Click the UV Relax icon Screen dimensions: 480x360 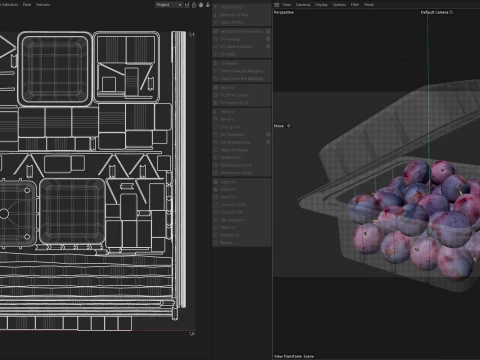tap(216, 63)
